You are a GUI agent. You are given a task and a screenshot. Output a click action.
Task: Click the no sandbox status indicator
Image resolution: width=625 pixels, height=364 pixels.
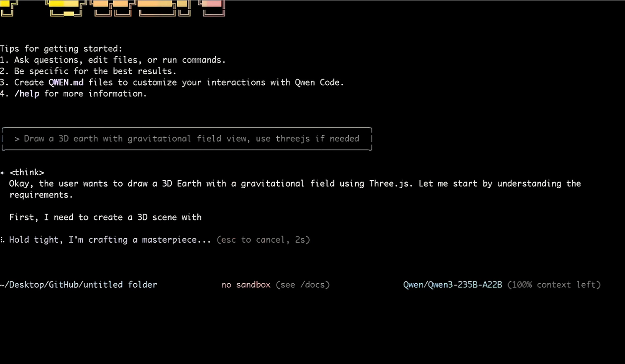click(246, 284)
